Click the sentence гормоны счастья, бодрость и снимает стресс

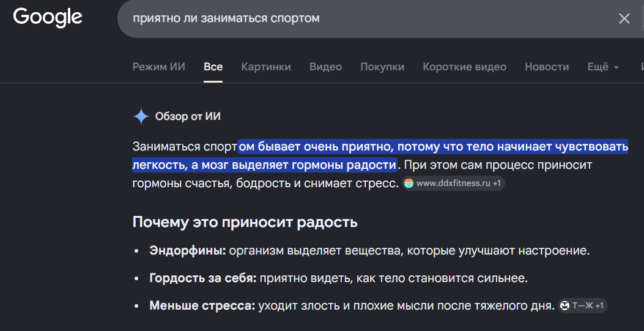pos(265,183)
